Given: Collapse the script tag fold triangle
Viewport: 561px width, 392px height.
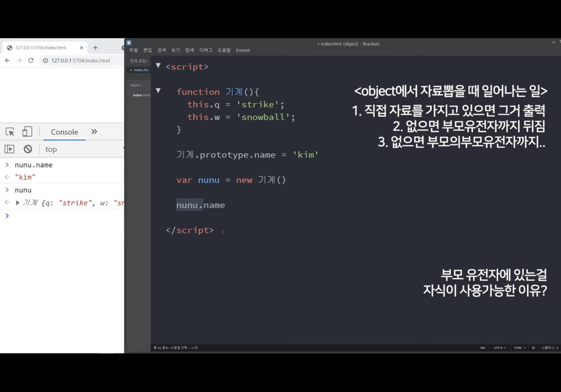Looking at the screenshot, I should pyautogui.click(x=158, y=66).
